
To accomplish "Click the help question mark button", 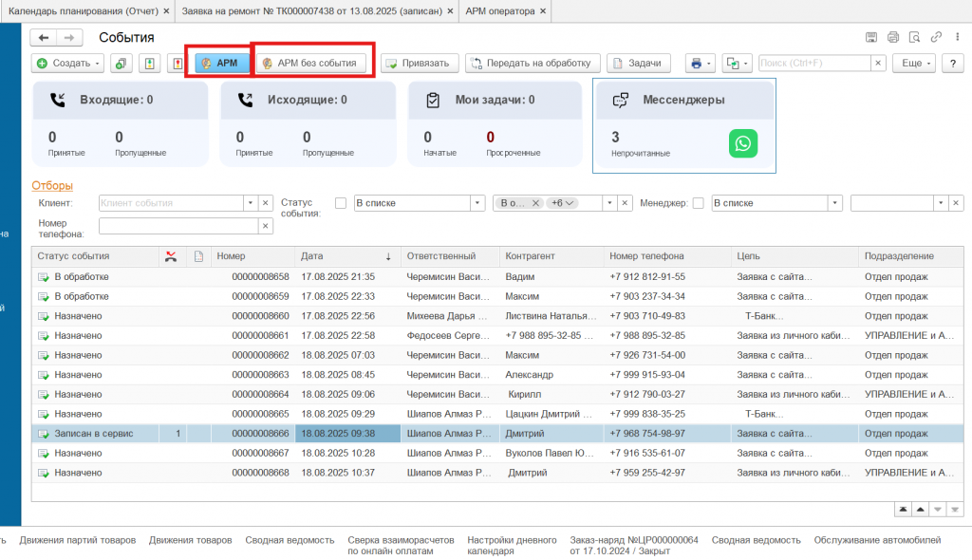I will pos(953,64).
